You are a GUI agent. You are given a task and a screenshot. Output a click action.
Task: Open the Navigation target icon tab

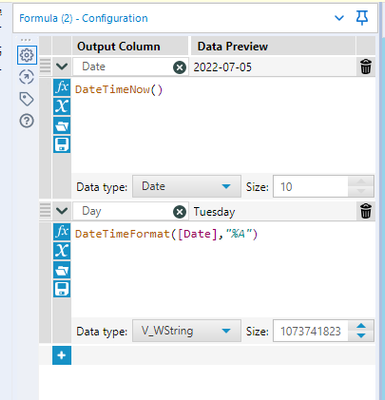(x=27, y=77)
